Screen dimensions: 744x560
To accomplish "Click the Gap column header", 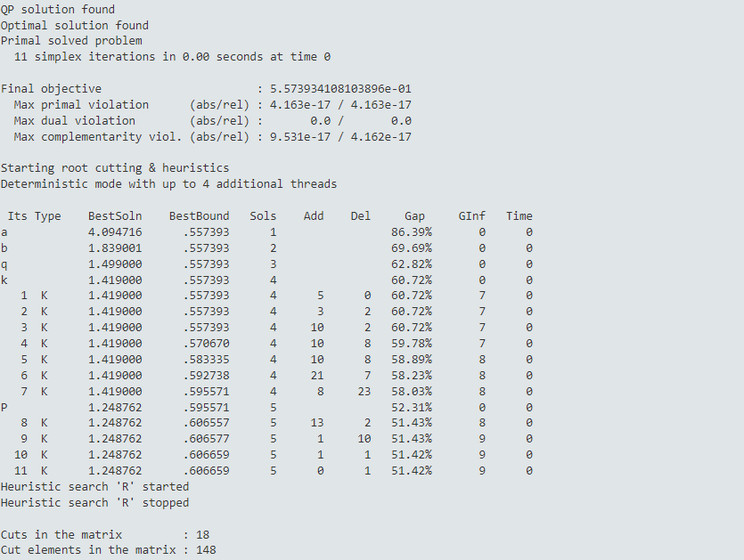I will [x=413, y=215].
